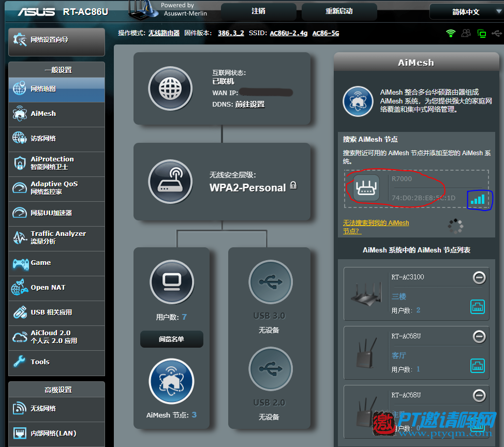Click the MAC address 74:D0:2B:E8:5C:1D
The height and width of the screenshot is (447, 504).
coord(423,198)
